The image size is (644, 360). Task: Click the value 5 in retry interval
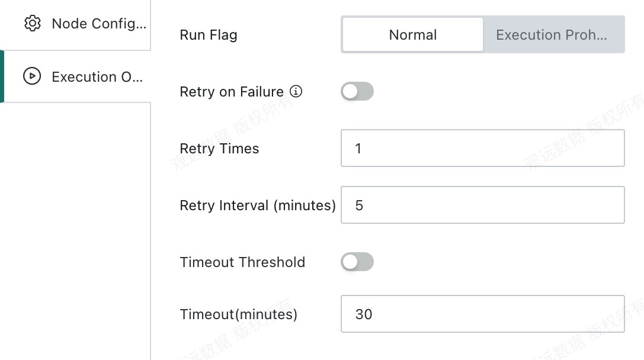pos(360,205)
